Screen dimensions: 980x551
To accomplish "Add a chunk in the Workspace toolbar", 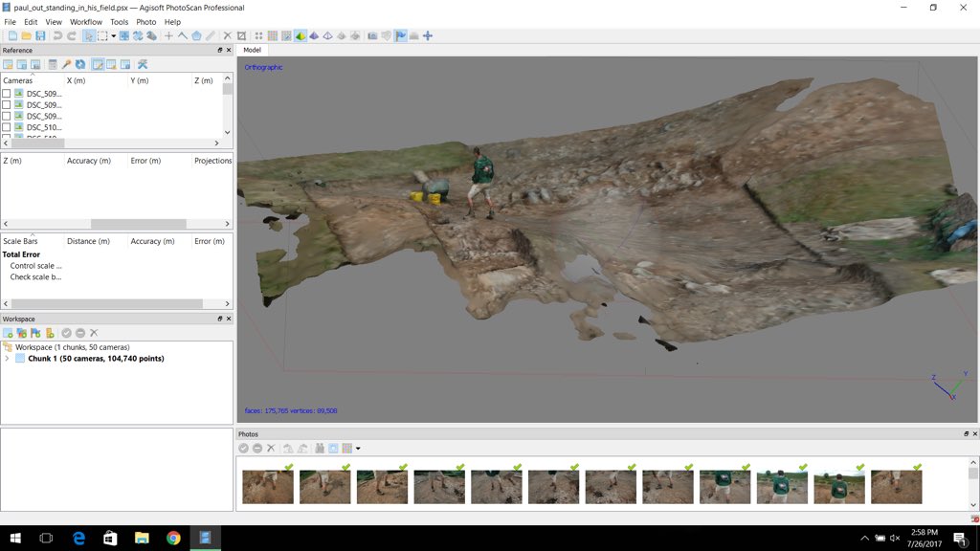I will 8,333.
